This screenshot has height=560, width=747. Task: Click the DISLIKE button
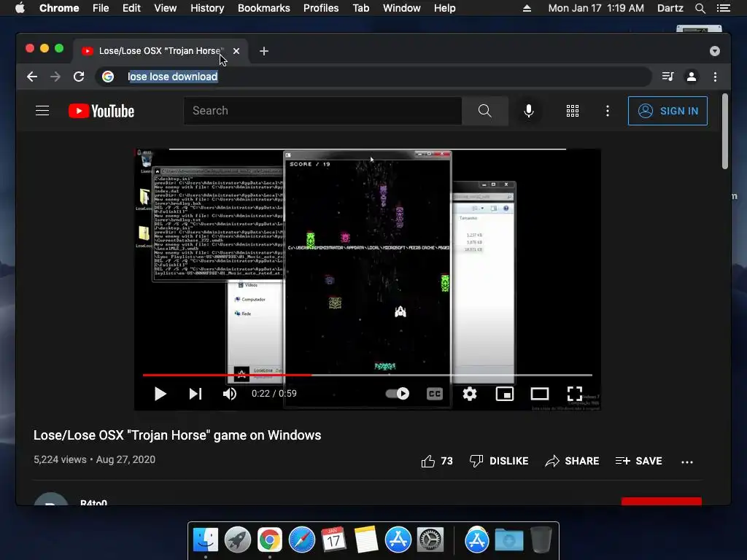point(499,461)
